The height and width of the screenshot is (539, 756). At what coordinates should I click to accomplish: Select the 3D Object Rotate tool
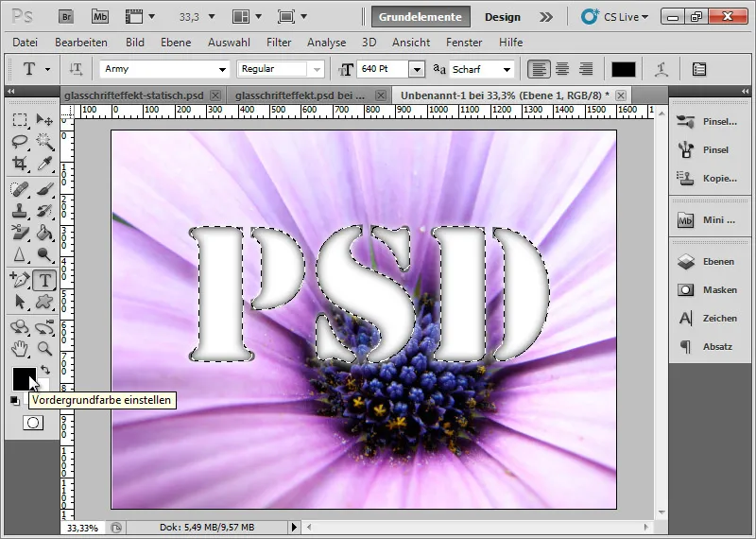(x=19, y=326)
